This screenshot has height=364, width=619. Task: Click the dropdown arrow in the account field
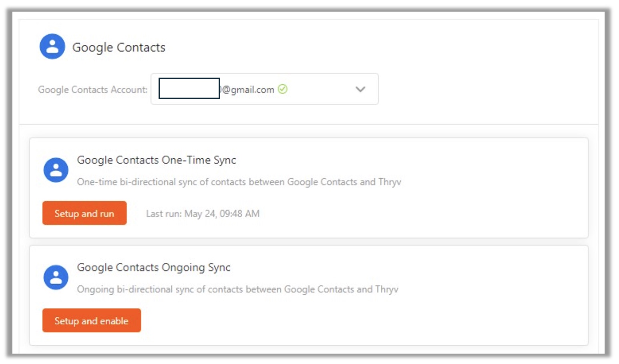[x=360, y=90]
